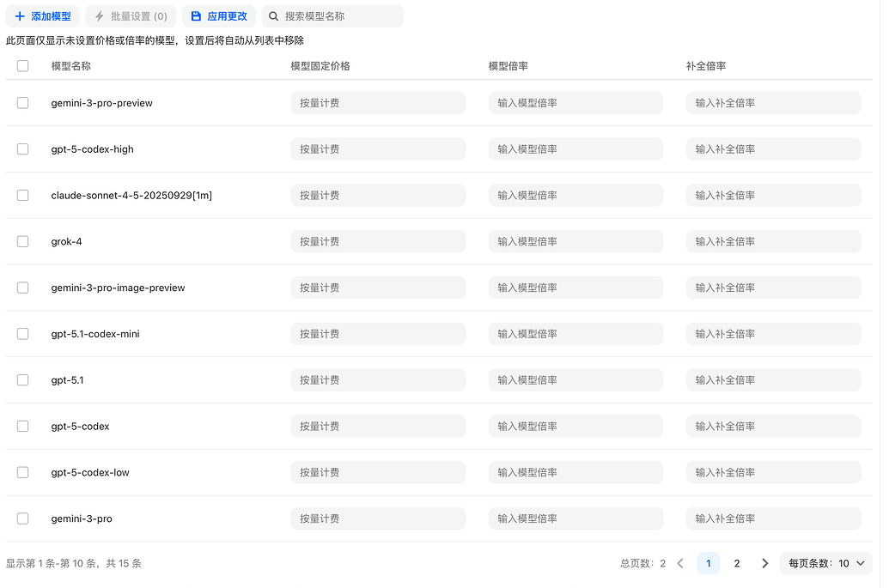Select page 2 in pagination
The height and width of the screenshot is (588, 889).
pyautogui.click(x=736, y=563)
